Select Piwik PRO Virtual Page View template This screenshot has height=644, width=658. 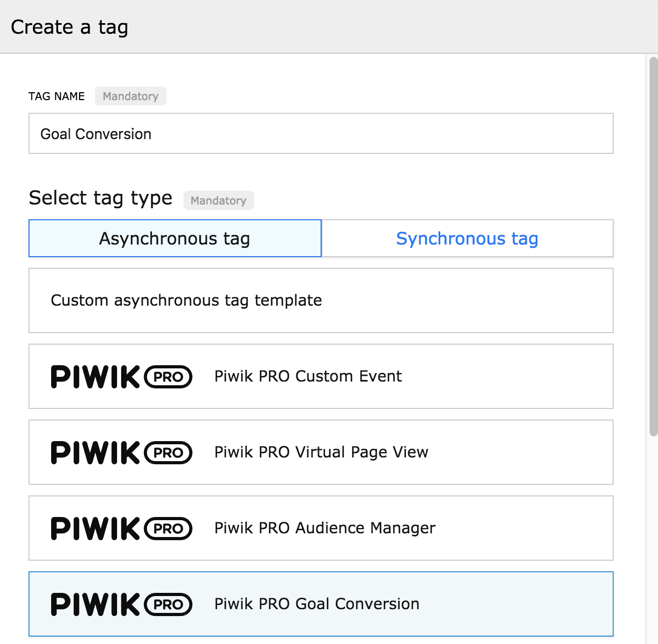321,452
